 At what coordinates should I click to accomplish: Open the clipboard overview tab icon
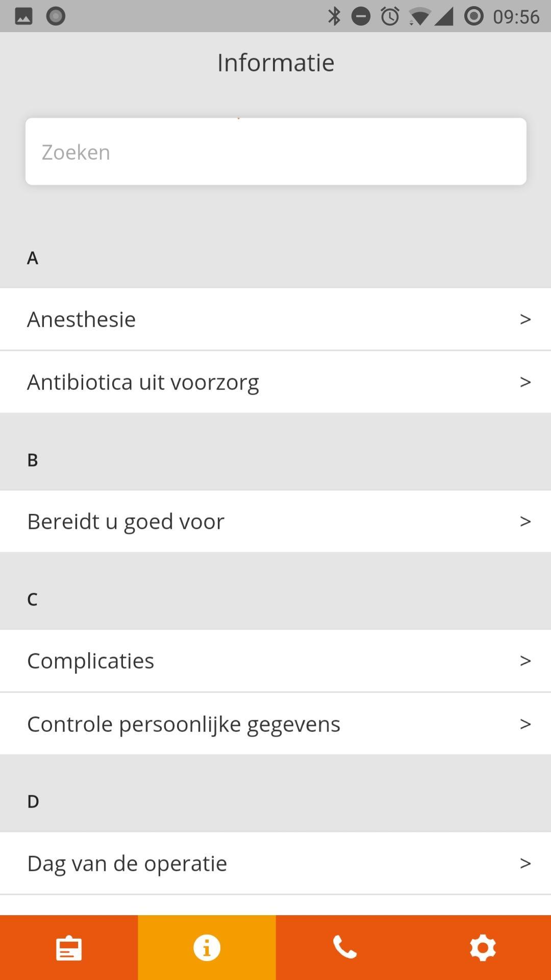pyautogui.click(x=69, y=948)
